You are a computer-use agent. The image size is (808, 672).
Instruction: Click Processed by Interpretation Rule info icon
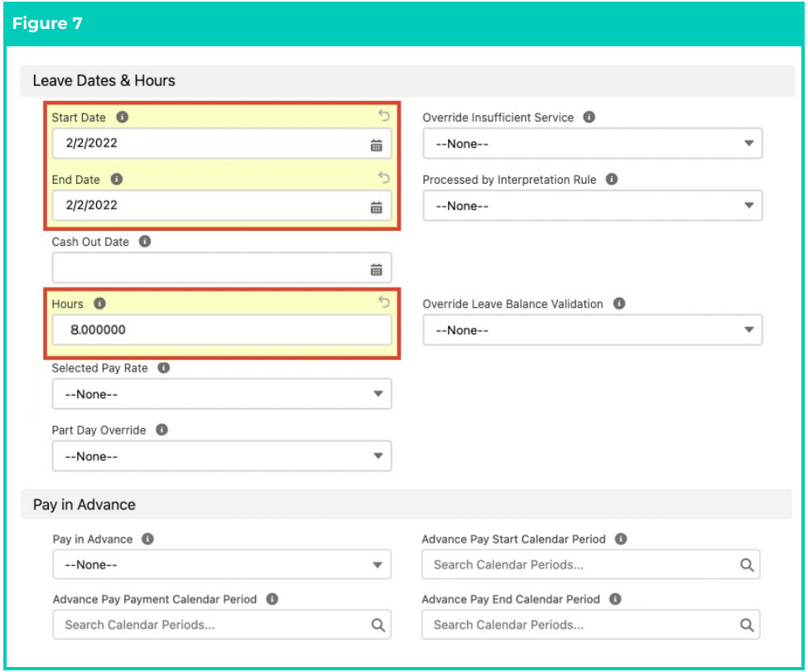point(612,180)
